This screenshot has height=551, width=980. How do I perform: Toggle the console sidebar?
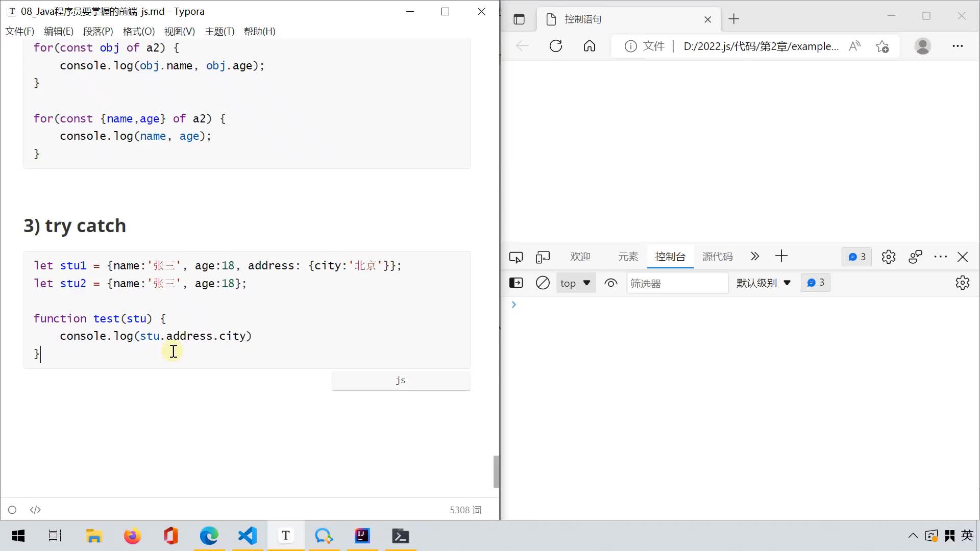coord(516,283)
